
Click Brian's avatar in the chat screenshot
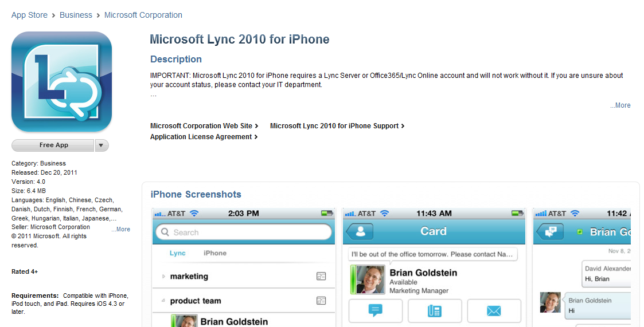point(550,302)
